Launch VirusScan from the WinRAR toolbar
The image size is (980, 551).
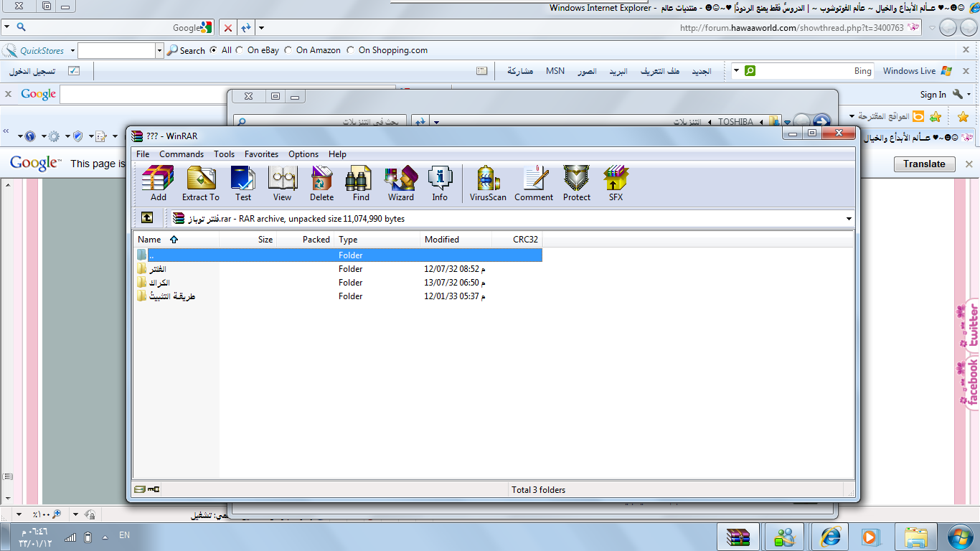point(488,183)
